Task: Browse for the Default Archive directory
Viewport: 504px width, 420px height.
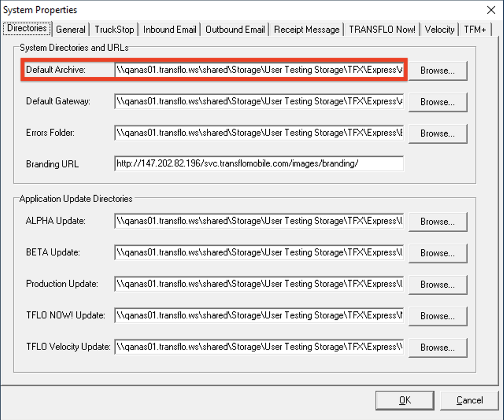Action: point(438,71)
